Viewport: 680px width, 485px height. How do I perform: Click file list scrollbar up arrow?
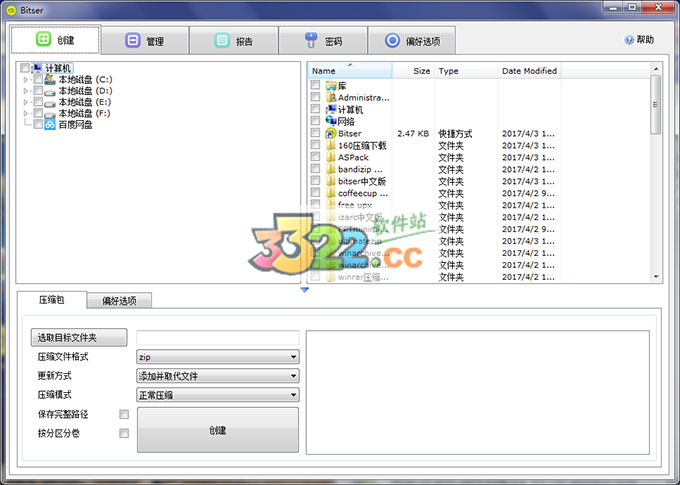click(656, 69)
